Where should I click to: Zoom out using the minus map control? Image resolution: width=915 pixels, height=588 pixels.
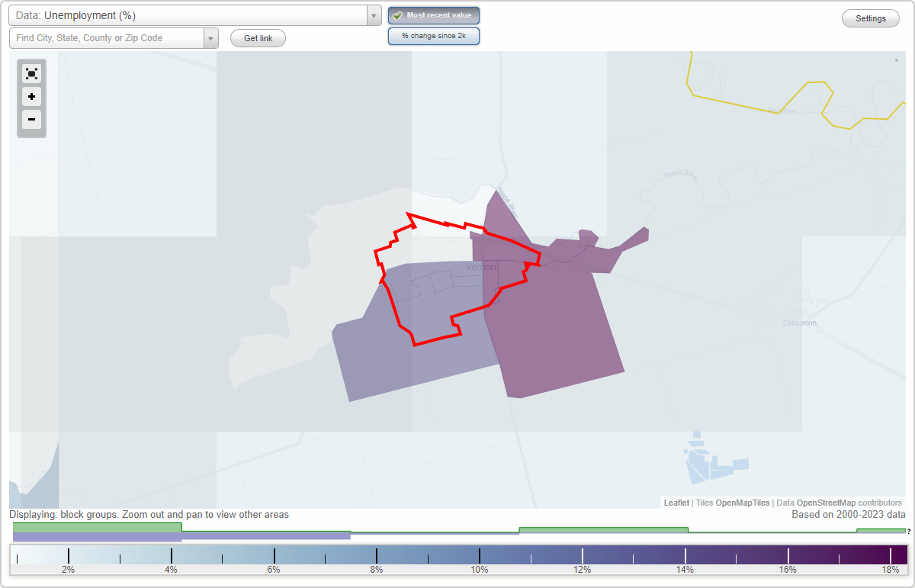point(31,119)
